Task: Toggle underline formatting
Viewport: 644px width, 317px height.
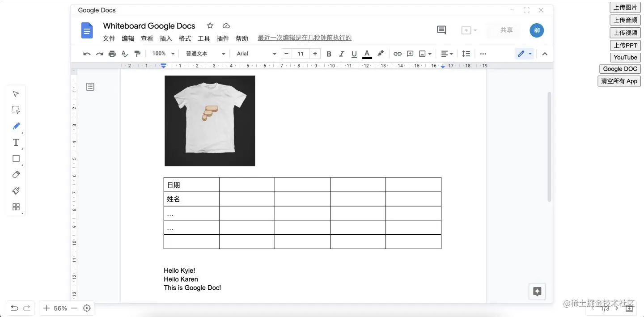Action: click(354, 54)
